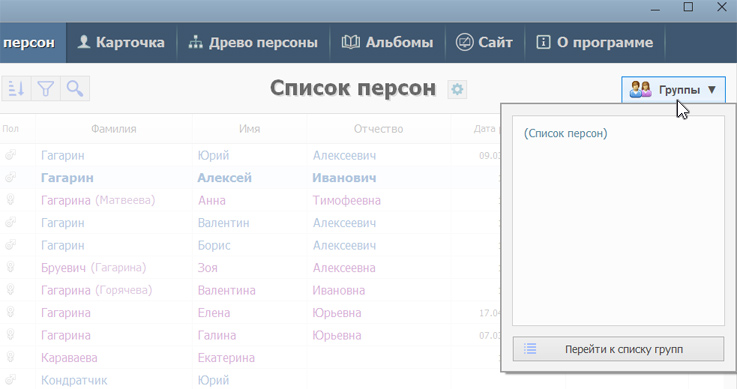
Task: Click patronymic Иванович in bold row
Action: (x=344, y=178)
